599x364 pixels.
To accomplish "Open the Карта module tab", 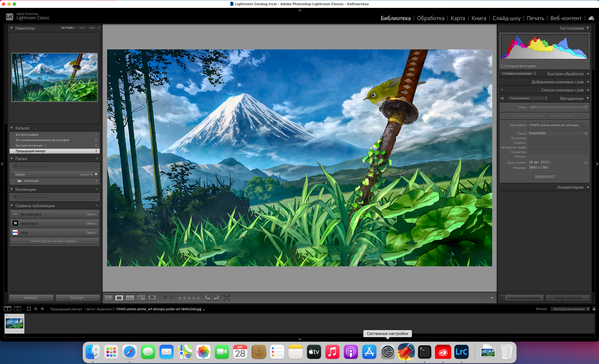I will (x=458, y=18).
